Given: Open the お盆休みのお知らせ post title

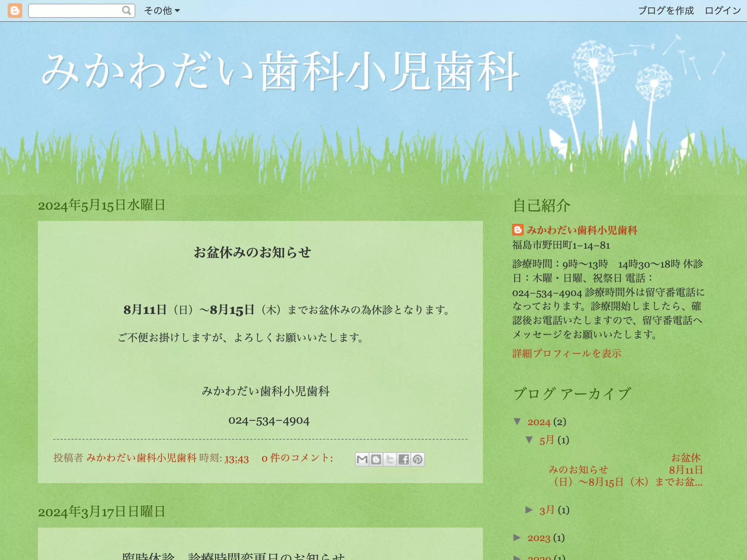Looking at the screenshot, I should click(252, 252).
